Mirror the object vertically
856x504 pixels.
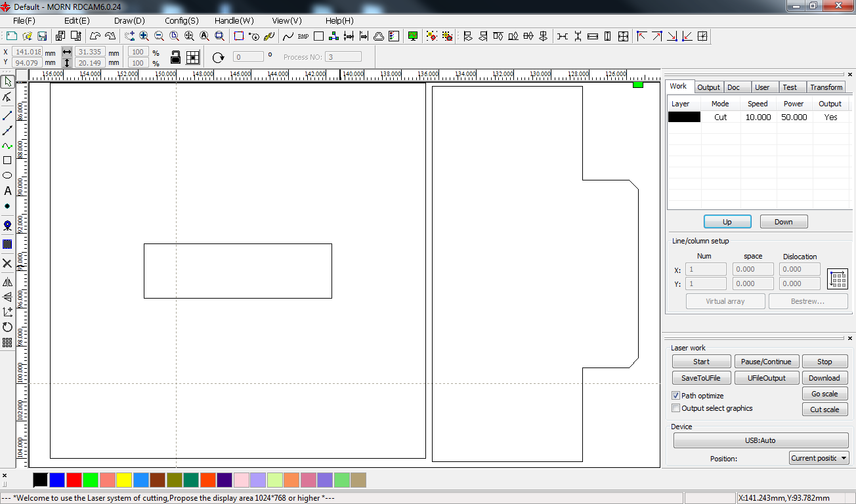(7, 297)
